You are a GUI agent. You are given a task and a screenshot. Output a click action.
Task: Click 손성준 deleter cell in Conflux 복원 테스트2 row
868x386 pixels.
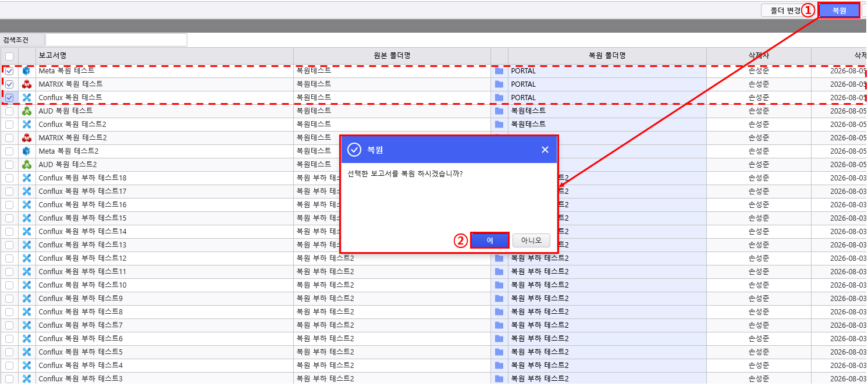click(x=759, y=124)
